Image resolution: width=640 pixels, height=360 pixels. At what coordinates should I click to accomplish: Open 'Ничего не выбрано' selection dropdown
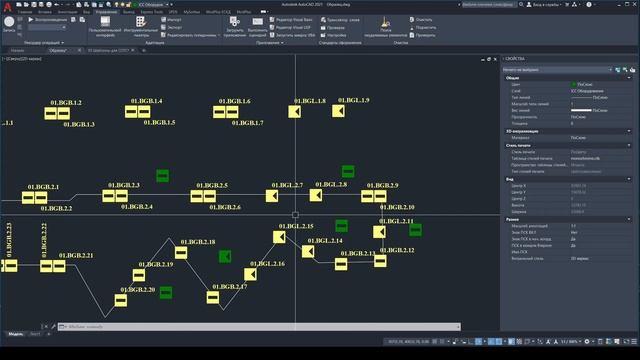(558, 70)
